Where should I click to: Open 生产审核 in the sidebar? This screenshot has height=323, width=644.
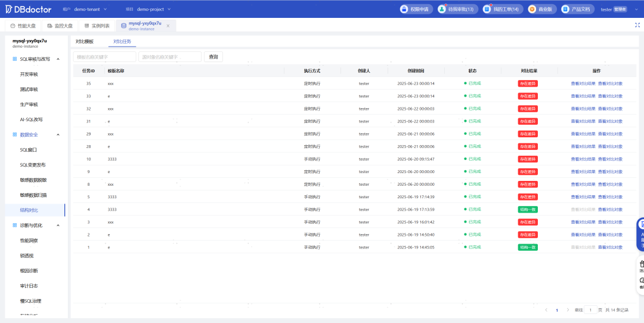(29, 104)
